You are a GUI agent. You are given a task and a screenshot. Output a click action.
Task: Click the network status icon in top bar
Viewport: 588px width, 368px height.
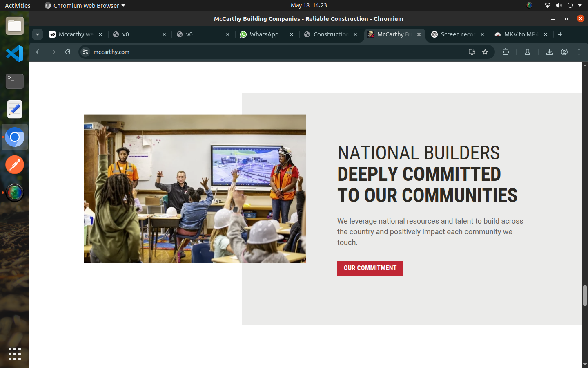[548, 5]
